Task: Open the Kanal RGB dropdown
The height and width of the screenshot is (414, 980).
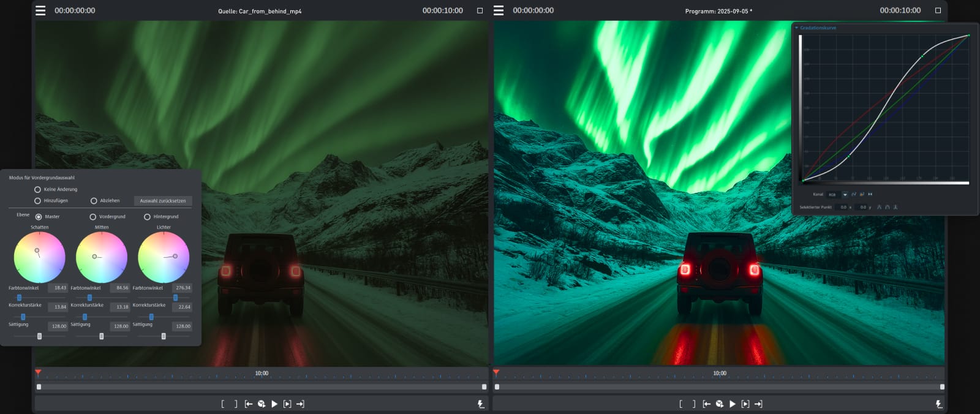Action: point(845,195)
